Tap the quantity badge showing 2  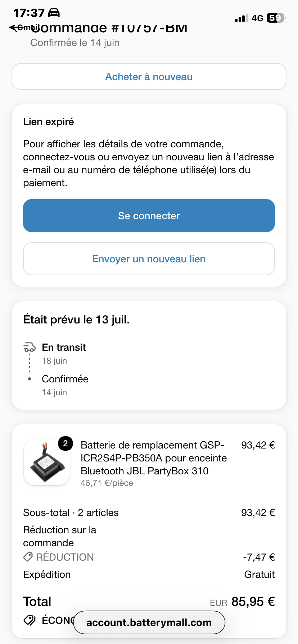point(66,443)
